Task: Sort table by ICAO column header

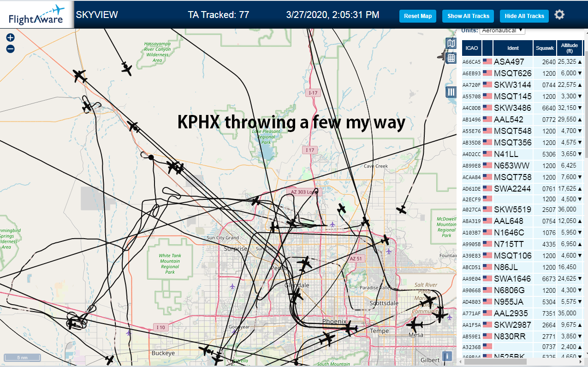Action: 472,48
